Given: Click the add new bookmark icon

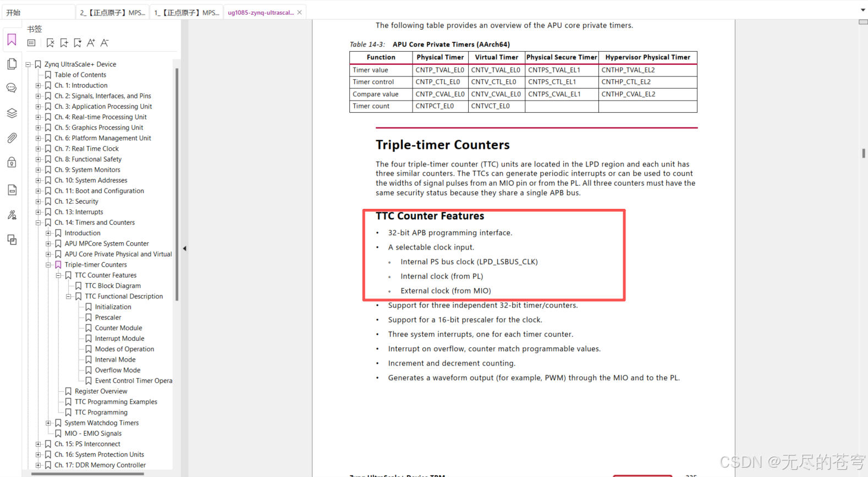Looking at the screenshot, I should coord(64,43).
